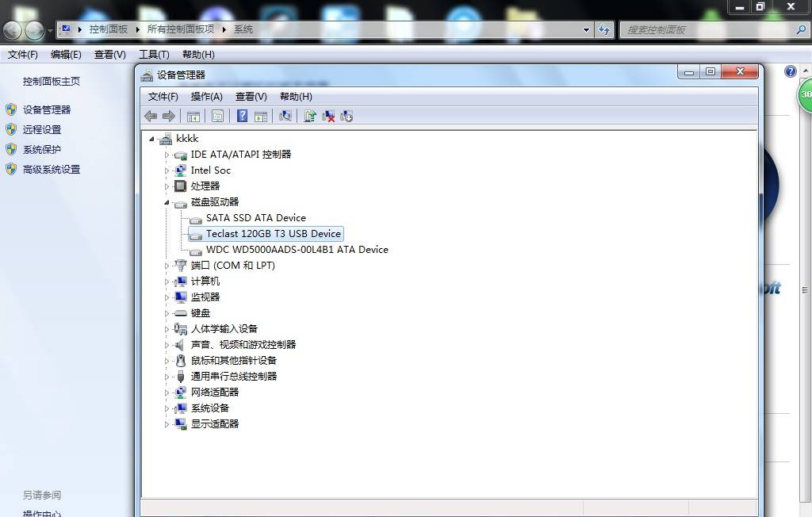The width and height of the screenshot is (812, 517).
Task: Open the 高级系统设置 link
Action: [52, 169]
